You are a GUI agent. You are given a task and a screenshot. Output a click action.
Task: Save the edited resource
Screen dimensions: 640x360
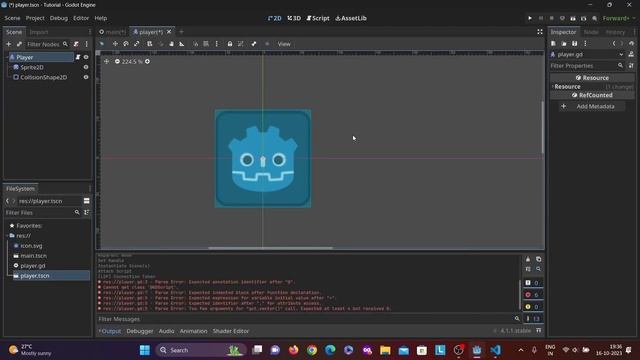(x=574, y=43)
